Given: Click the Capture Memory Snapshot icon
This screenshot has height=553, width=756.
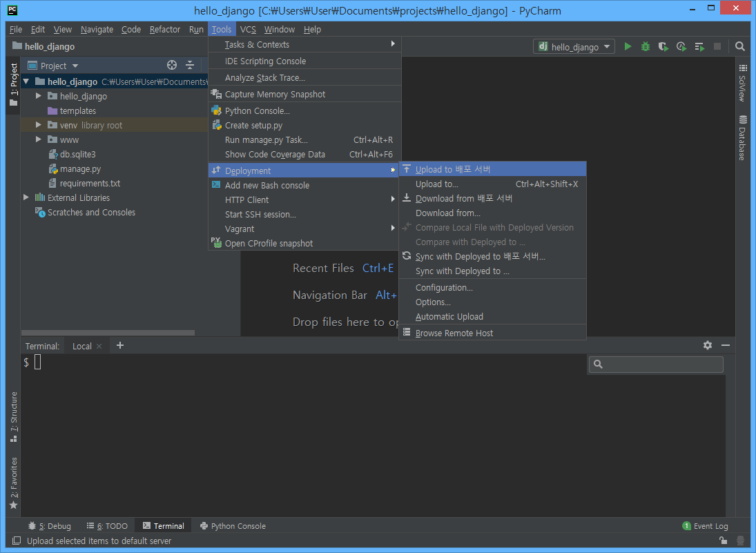Looking at the screenshot, I should pyautogui.click(x=217, y=94).
